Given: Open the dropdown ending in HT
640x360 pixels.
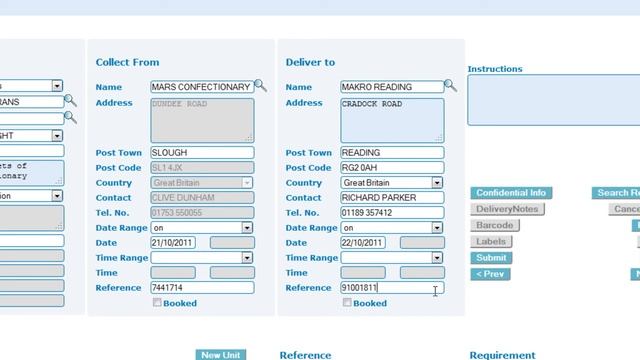Looking at the screenshot, I should (x=57, y=136).
